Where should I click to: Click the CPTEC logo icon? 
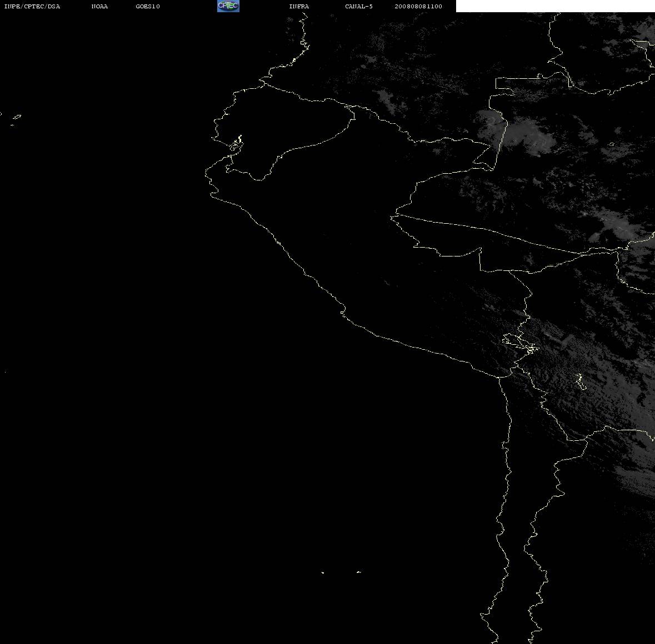[x=228, y=6]
